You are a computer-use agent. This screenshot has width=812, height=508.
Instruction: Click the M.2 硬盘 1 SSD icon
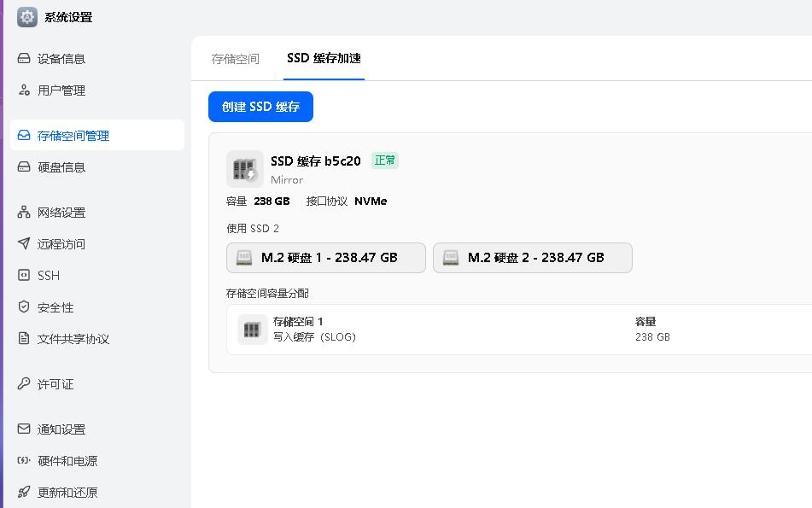(x=244, y=257)
